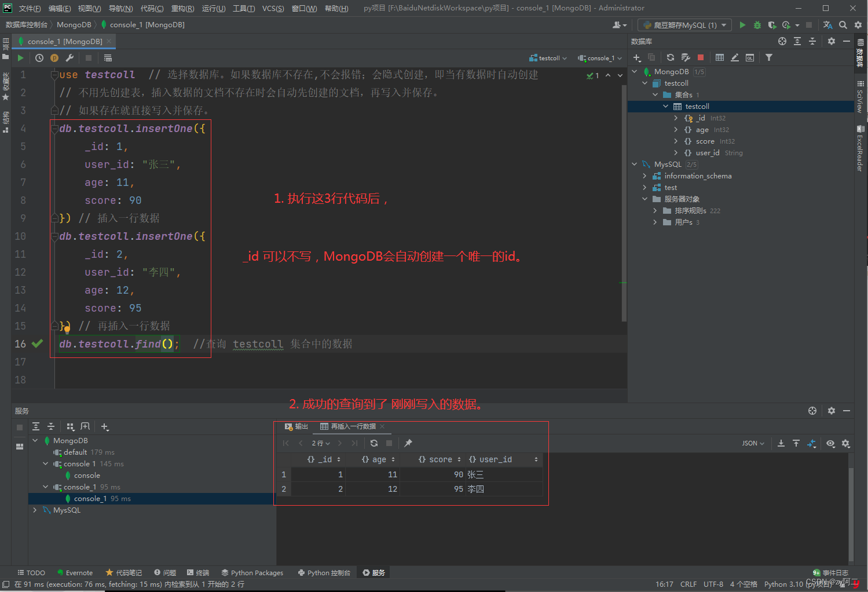Screen dimensions: 868x592
Task: Open the VCS menu
Action: coord(273,8)
